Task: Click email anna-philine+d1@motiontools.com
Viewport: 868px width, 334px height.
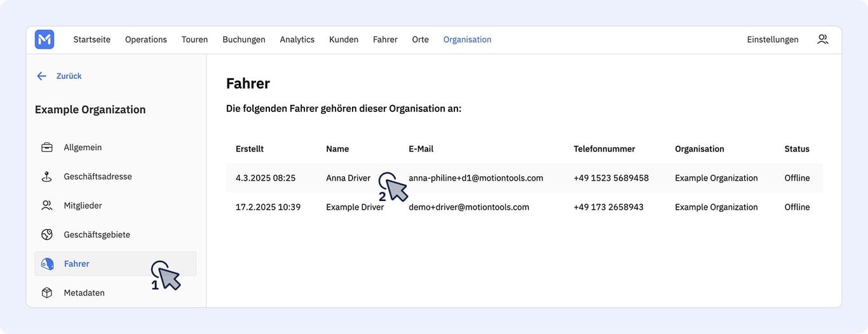Action: 476,178
